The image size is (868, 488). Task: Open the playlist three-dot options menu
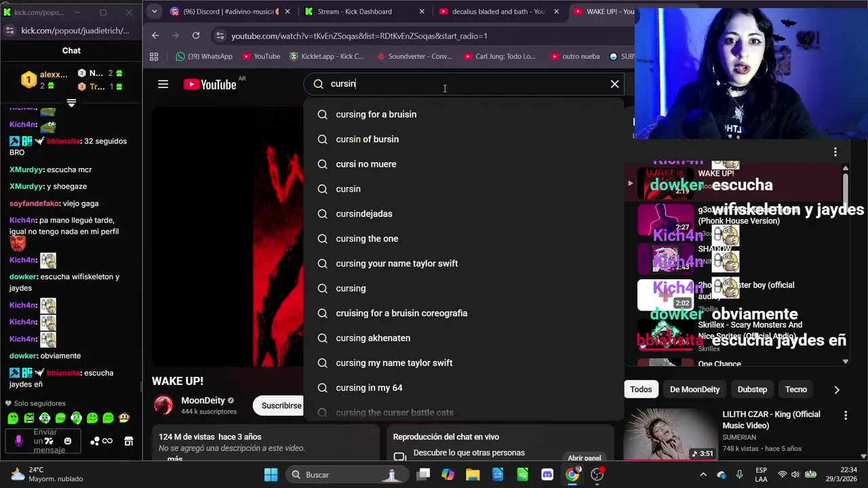pyautogui.click(x=835, y=152)
